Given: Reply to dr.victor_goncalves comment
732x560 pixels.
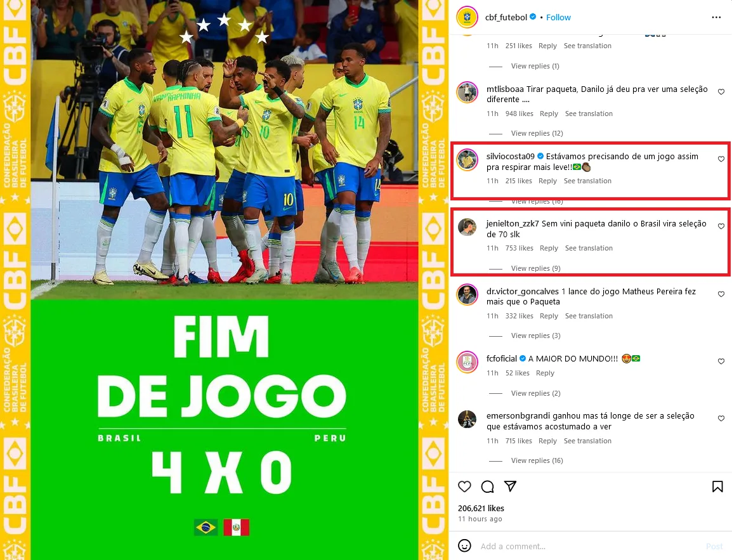Looking at the screenshot, I should tap(549, 316).
